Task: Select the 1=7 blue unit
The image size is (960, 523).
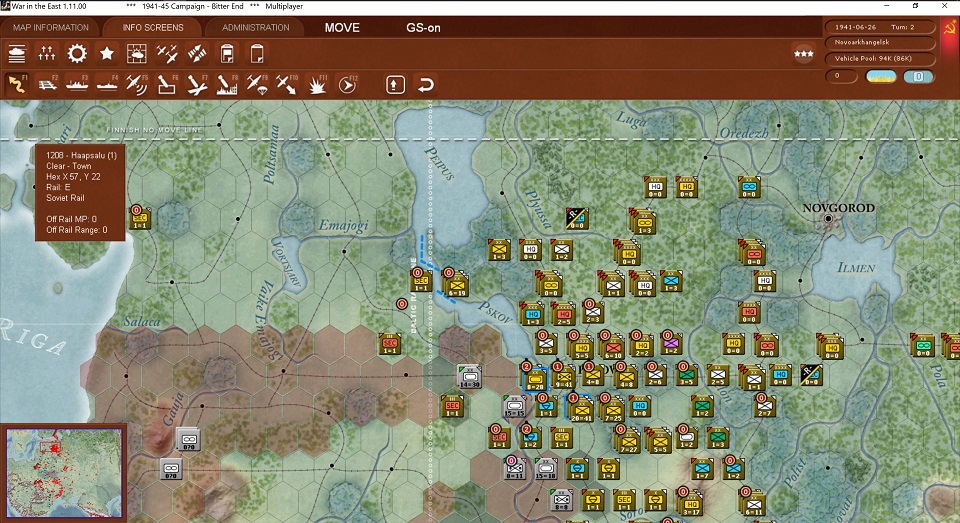Action: coord(702,468)
